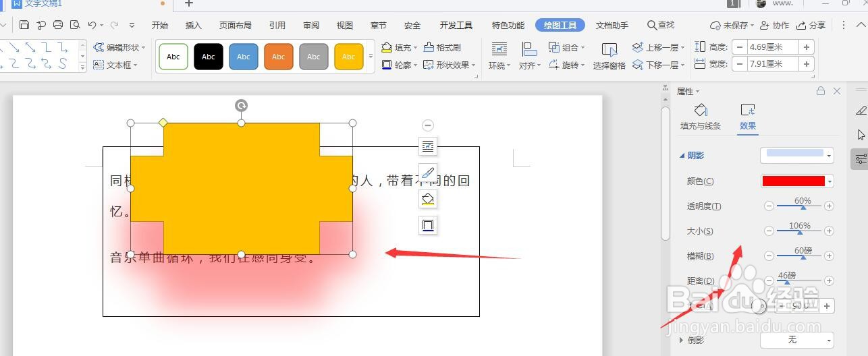Click the Align (对齐) icon
Viewport: 868px width, 356px height.
click(x=529, y=50)
